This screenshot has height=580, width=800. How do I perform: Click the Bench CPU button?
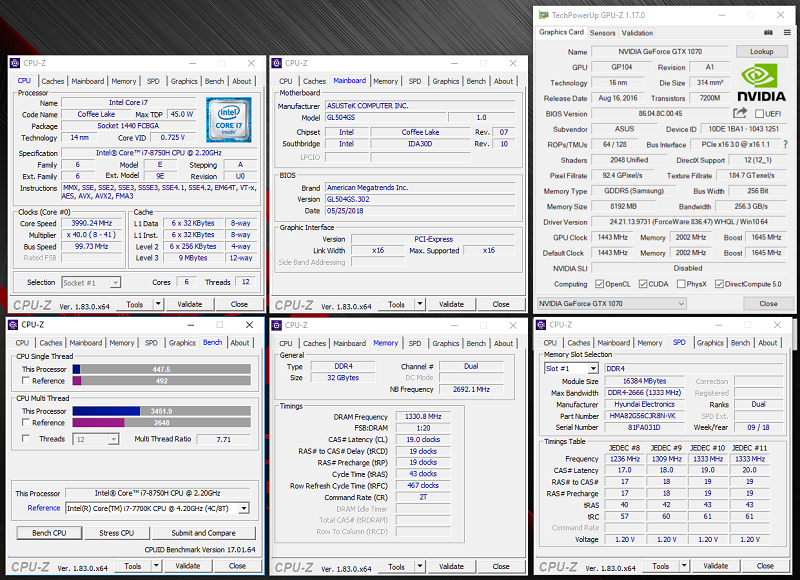click(49, 533)
